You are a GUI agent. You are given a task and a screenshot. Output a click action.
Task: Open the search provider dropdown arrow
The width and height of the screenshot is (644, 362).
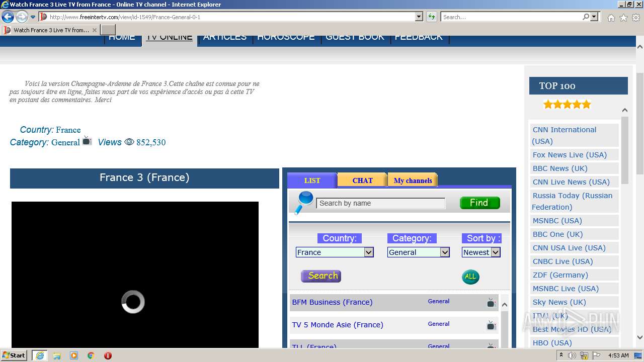(x=594, y=17)
